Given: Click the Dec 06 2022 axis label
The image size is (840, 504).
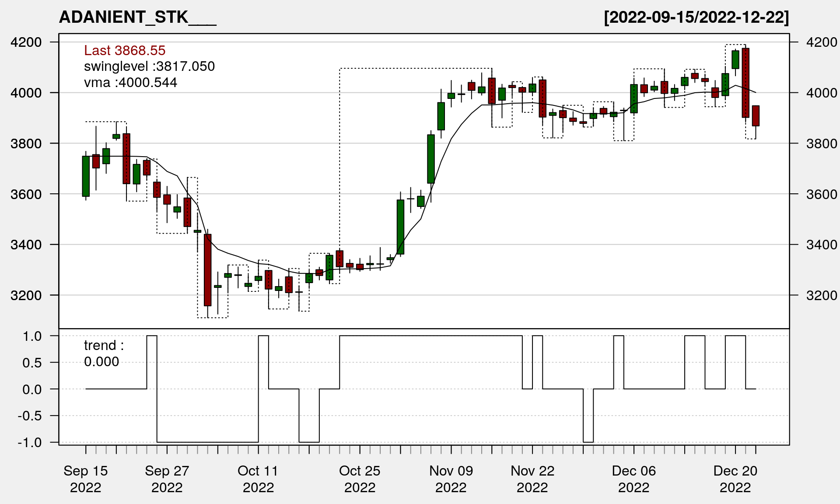Looking at the screenshot, I should coord(634,479).
